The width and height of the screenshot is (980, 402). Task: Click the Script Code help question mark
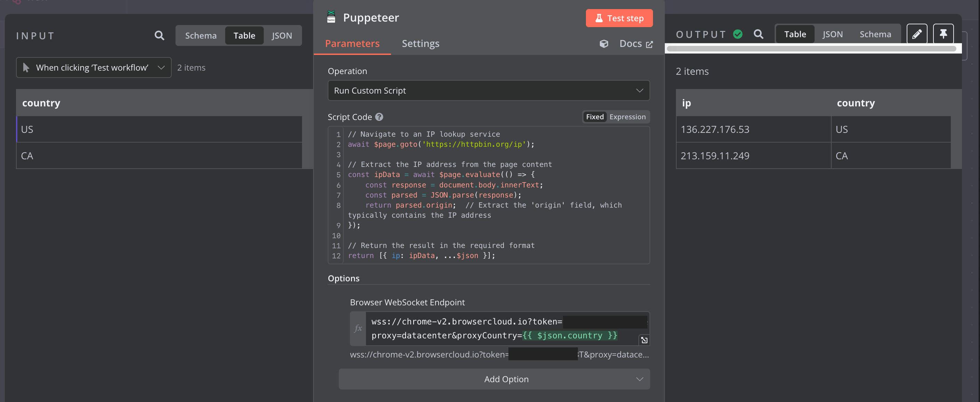[x=379, y=117]
